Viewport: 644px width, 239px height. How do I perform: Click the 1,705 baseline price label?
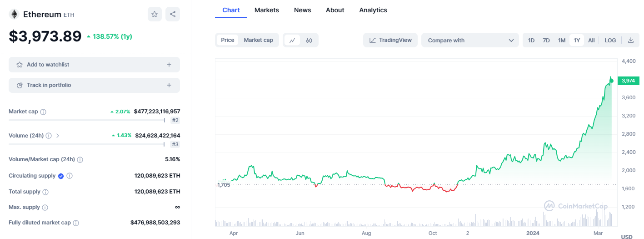[224, 185]
